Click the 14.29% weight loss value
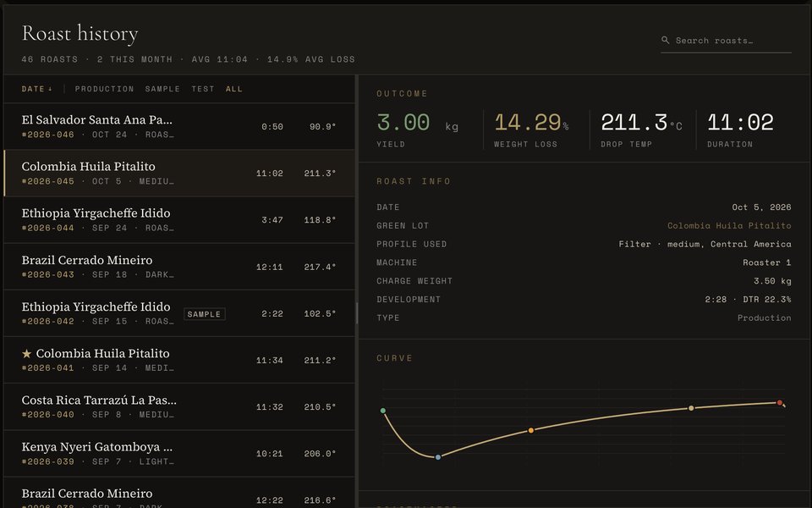Screen dimensions: 812x508 point(531,123)
